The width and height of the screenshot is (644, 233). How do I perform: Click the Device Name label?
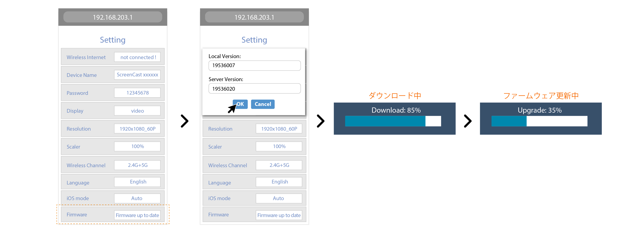[x=81, y=75]
